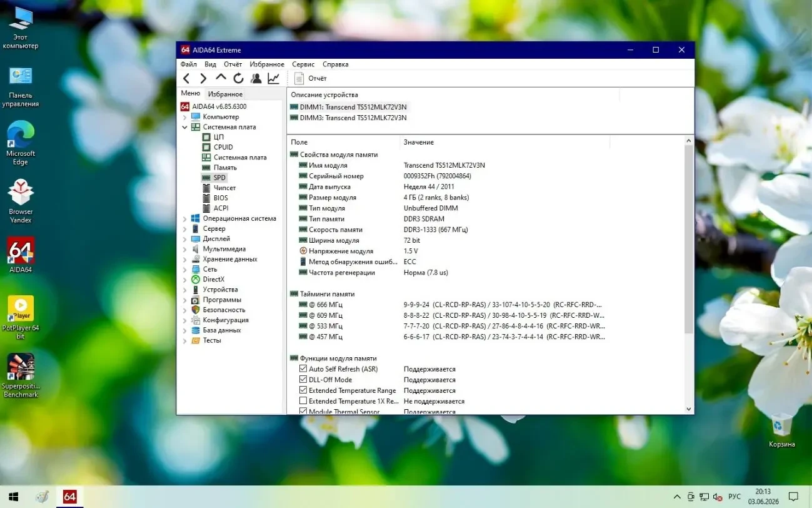Image resolution: width=812 pixels, height=508 pixels.
Task: Collapse the Системная плата tree node
Action: point(184,127)
